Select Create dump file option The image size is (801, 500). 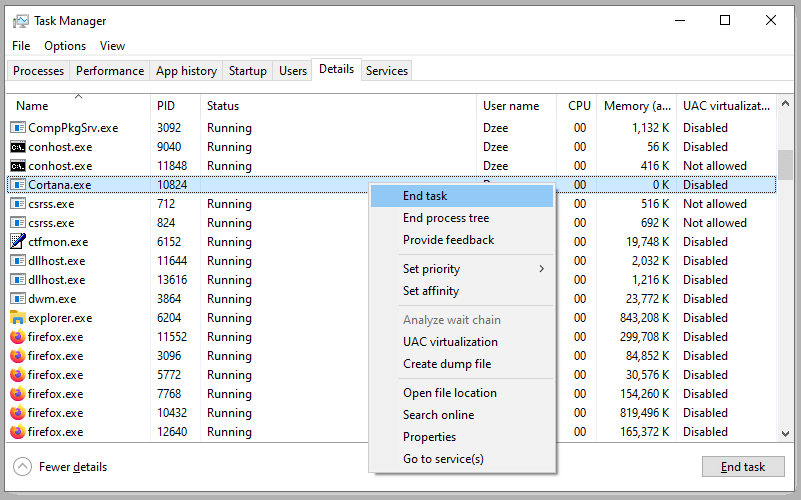tap(446, 364)
